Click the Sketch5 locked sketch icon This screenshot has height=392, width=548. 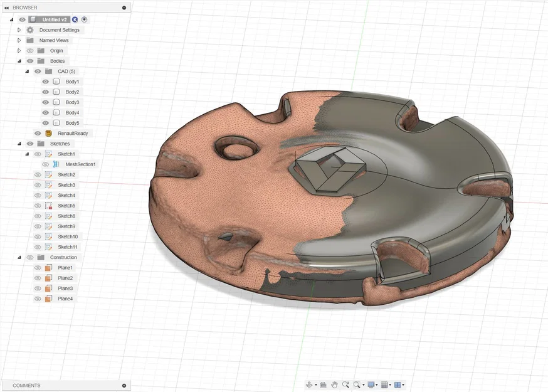(x=48, y=206)
